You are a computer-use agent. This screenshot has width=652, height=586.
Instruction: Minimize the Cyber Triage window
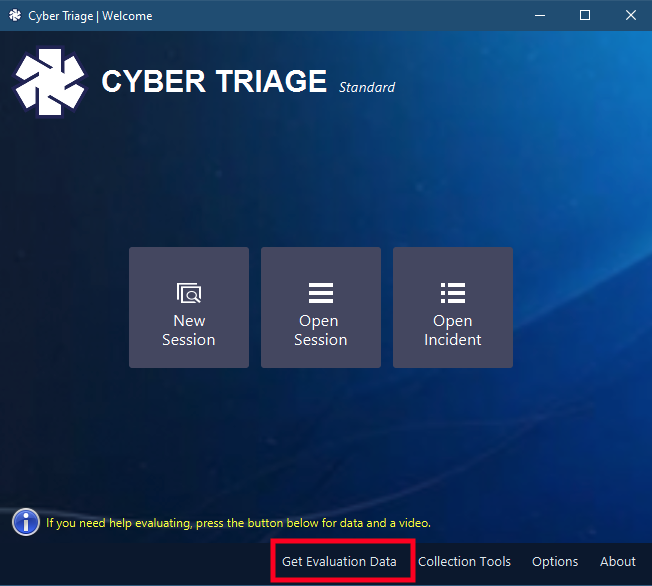[x=540, y=15]
